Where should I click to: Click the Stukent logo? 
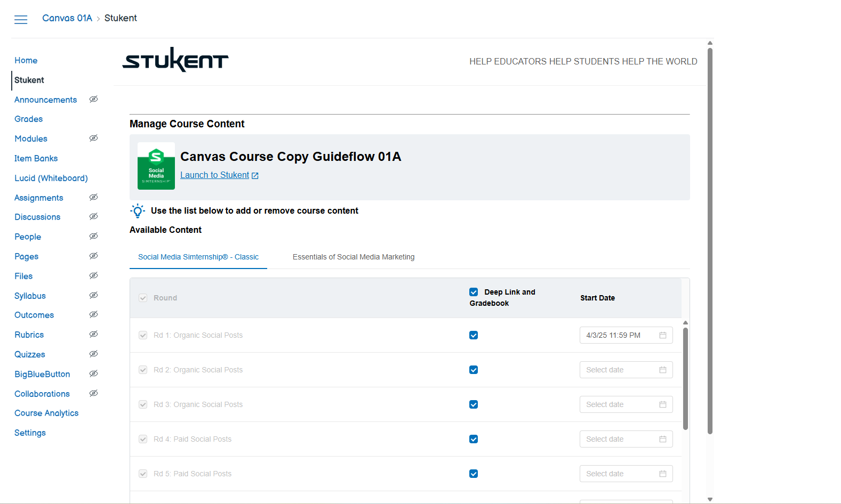click(175, 60)
